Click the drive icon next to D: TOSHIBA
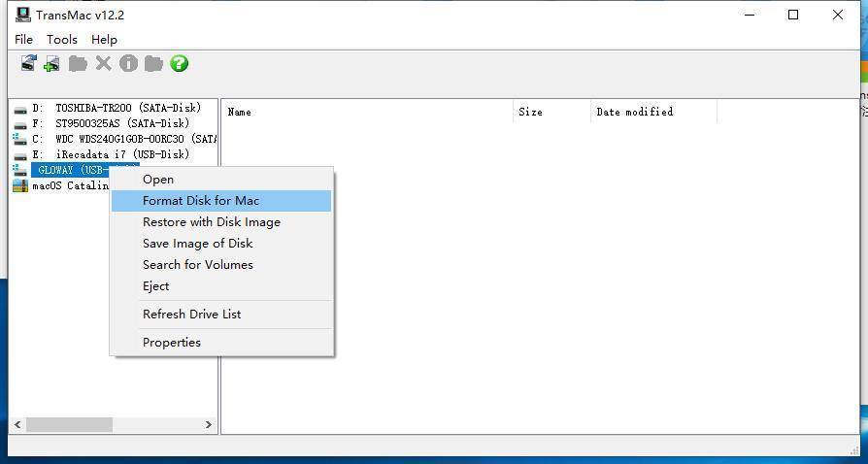 pyautogui.click(x=20, y=109)
